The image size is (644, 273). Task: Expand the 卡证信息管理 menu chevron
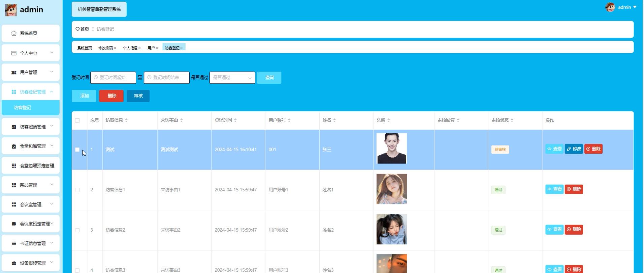tap(52, 243)
